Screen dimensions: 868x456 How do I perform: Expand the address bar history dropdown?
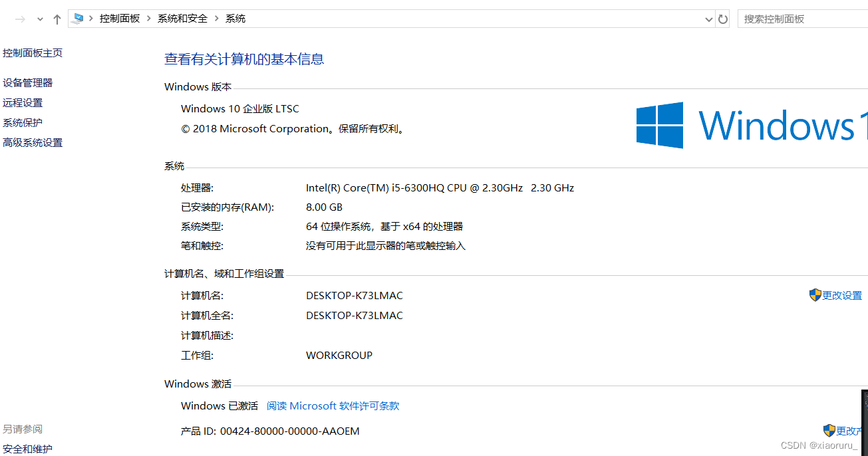(x=708, y=19)
